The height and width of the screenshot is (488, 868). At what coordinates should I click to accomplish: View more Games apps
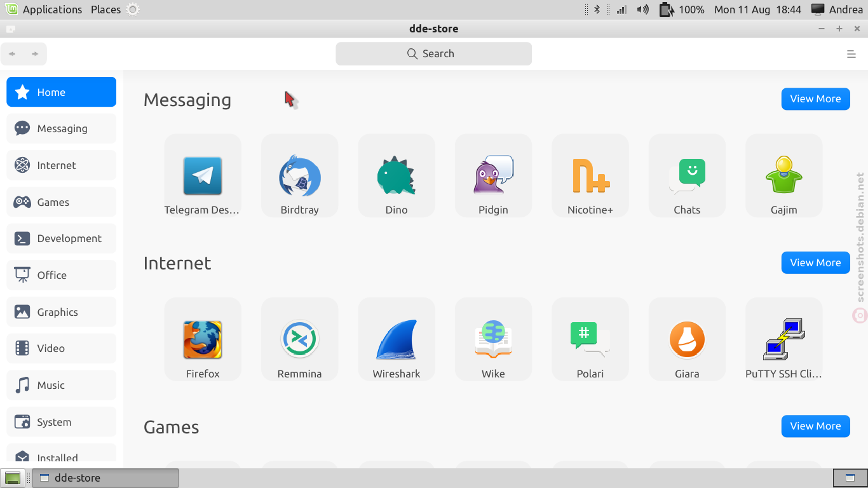point(815,426)
